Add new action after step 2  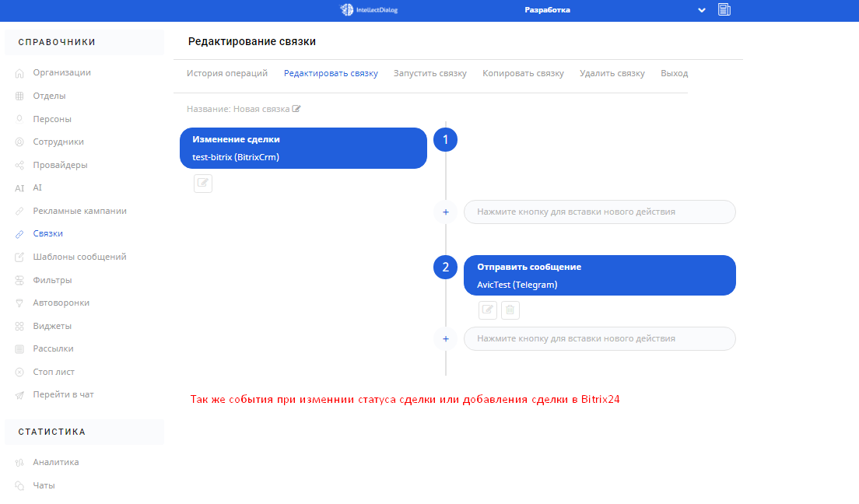445,339
